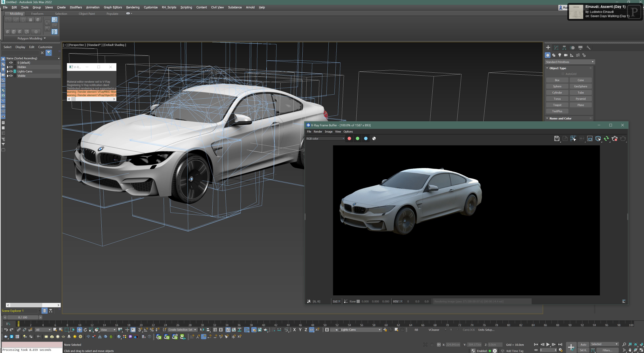Viewport: 644px width, 353px height.
Task: Switch to the Freeform tab
Action: coord(37,14)
